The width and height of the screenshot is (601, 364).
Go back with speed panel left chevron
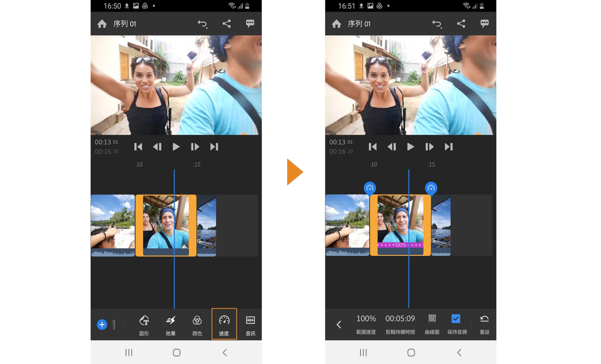[339, 325]
